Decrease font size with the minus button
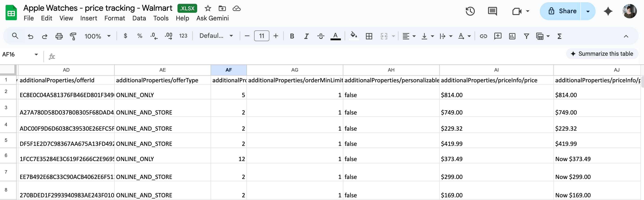Image resolution: width=644 pixels, height=200 pixels. tap(247, 36)
